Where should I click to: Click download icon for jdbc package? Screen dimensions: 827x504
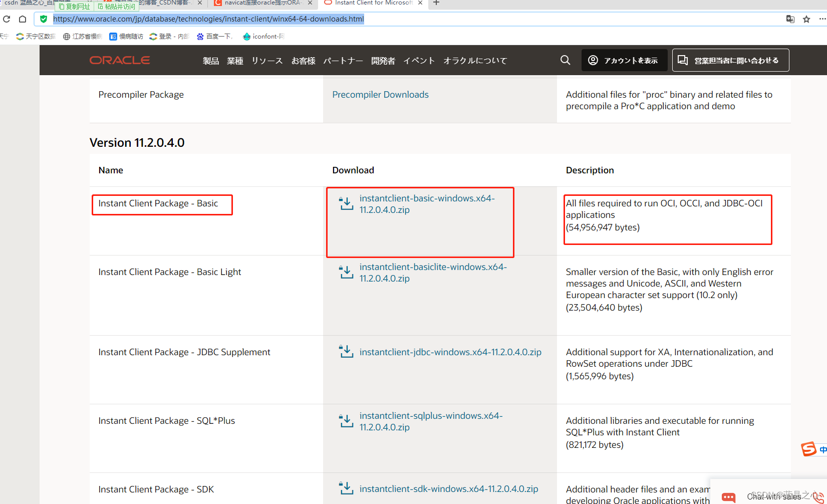tap(346, 352)
